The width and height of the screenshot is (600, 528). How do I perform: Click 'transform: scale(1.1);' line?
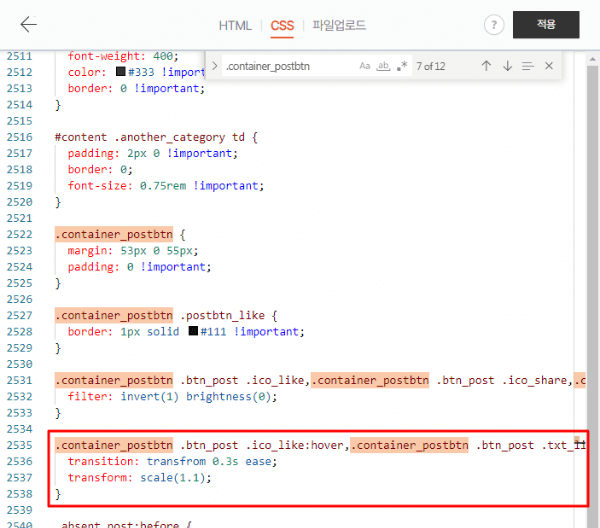(139, 477)
